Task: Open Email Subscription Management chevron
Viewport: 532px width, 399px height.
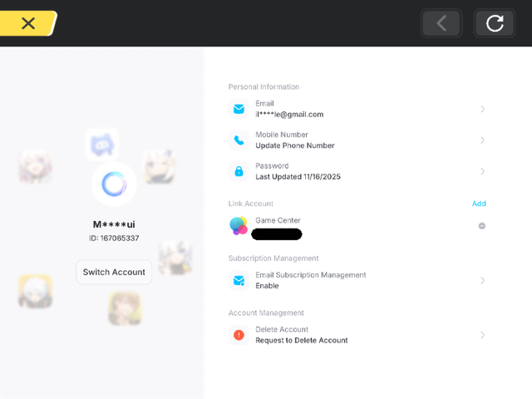Action: point(482,280)
